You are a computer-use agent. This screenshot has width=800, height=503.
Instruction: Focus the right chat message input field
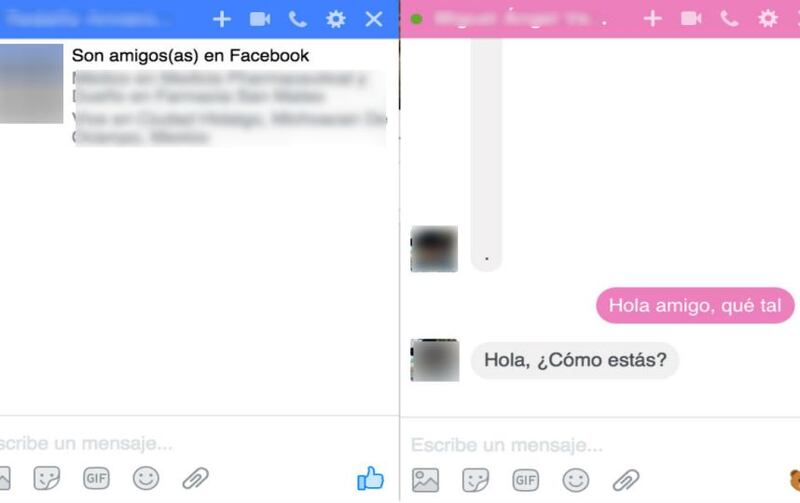point(597,445)
